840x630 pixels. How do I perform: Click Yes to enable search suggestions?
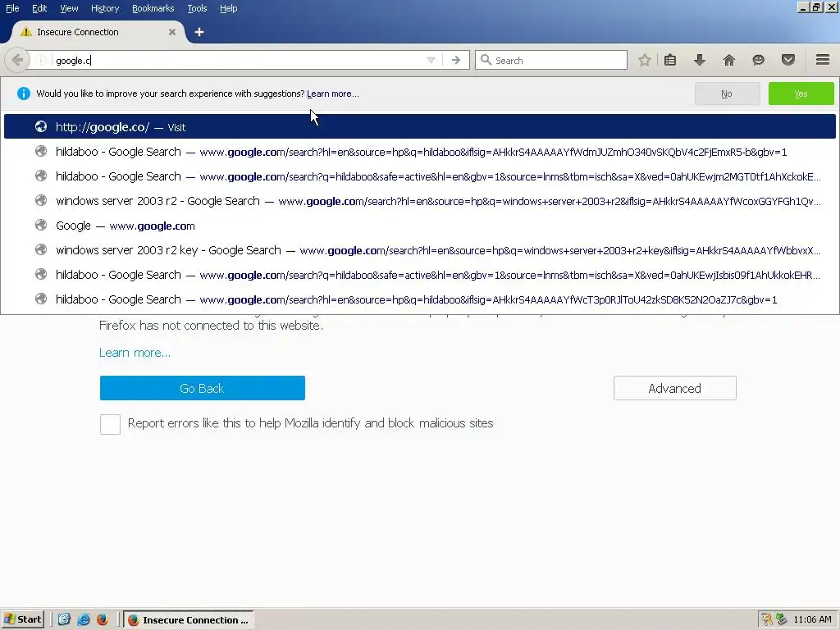[801, 94]
